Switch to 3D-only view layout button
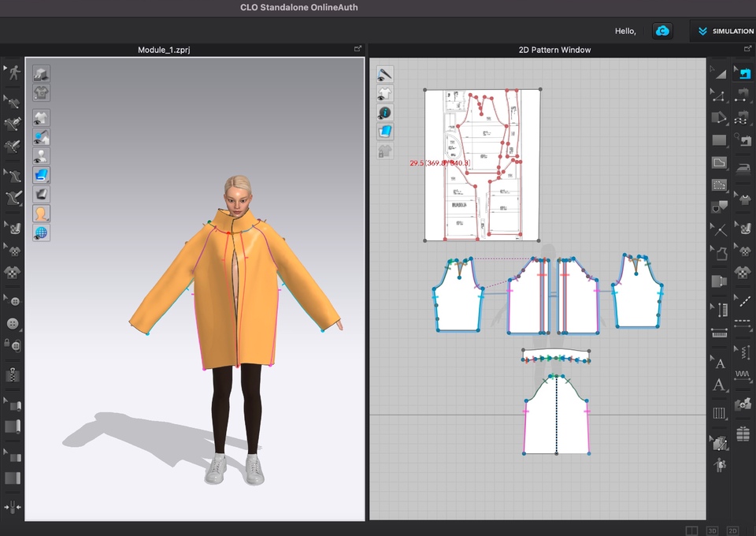This screenshot has width=756, height=536. (x=712, y=530)
